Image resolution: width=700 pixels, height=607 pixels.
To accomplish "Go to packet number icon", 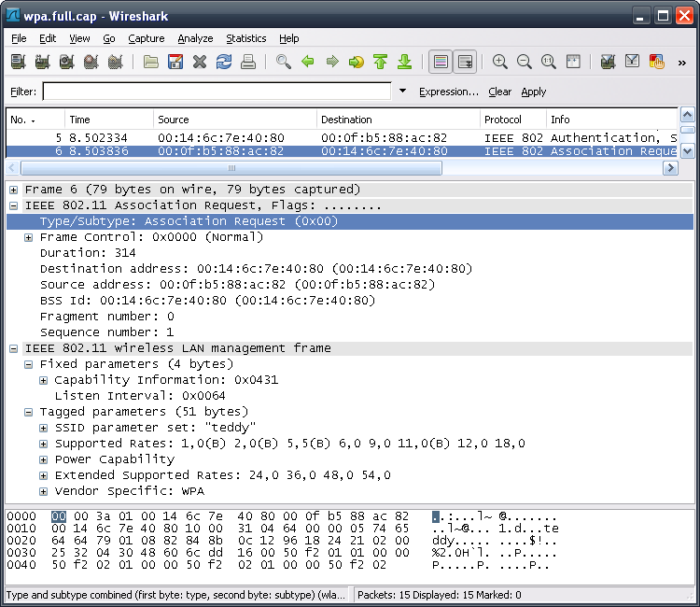I will tap(357, 62).
